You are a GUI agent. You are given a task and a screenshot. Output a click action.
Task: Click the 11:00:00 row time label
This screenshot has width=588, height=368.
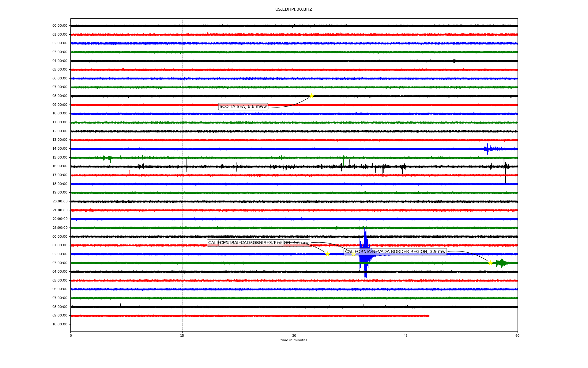[x=60, y=122]
